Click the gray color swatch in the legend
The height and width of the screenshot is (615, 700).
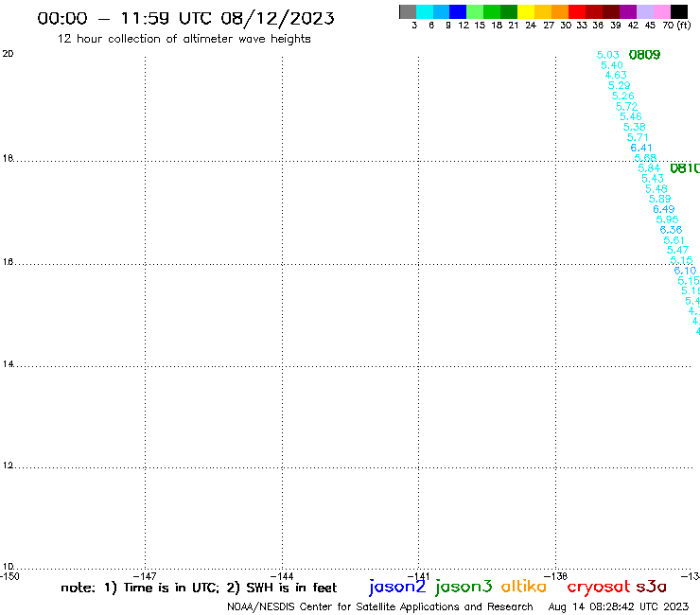click(408, 11)
